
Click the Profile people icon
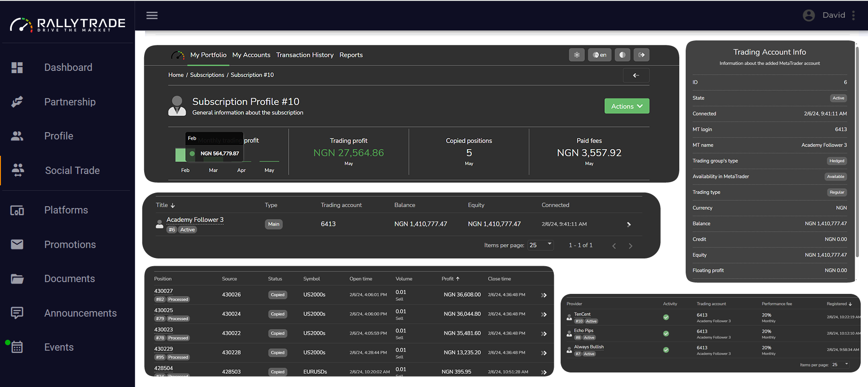(x=17, y=136)
